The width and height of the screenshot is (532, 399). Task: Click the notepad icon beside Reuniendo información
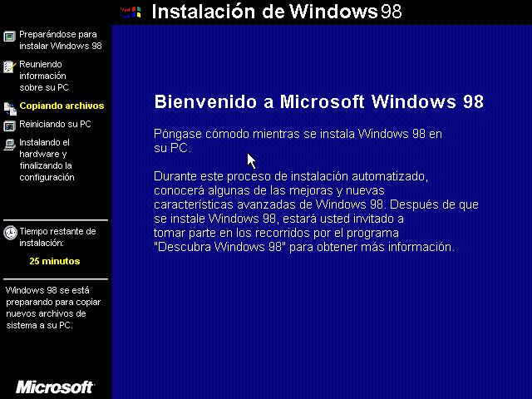point(9,66)
